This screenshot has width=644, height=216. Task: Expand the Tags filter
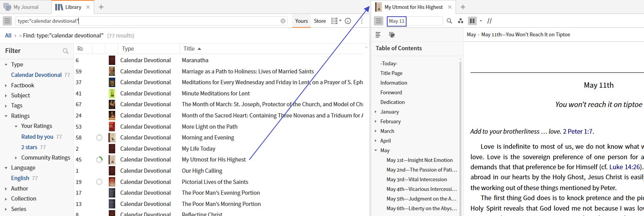[6, 105]
